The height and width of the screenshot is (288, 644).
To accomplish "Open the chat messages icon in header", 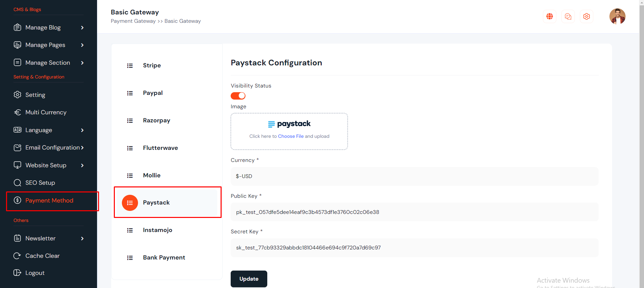I will click(x=568, y=16).
